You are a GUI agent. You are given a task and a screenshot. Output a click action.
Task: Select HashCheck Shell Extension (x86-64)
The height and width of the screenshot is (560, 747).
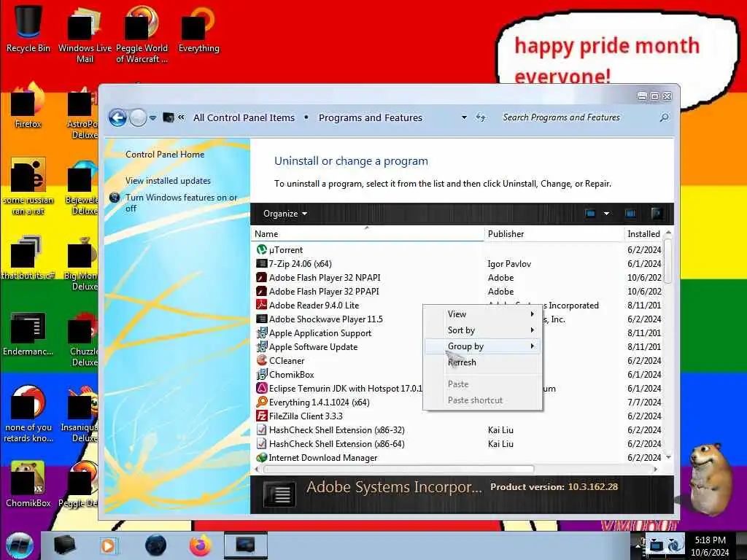tap(336, 443)
